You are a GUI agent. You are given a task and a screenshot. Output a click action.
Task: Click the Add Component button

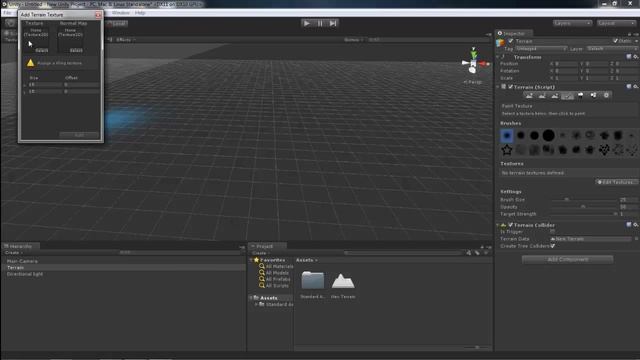(x=567, y=259)
